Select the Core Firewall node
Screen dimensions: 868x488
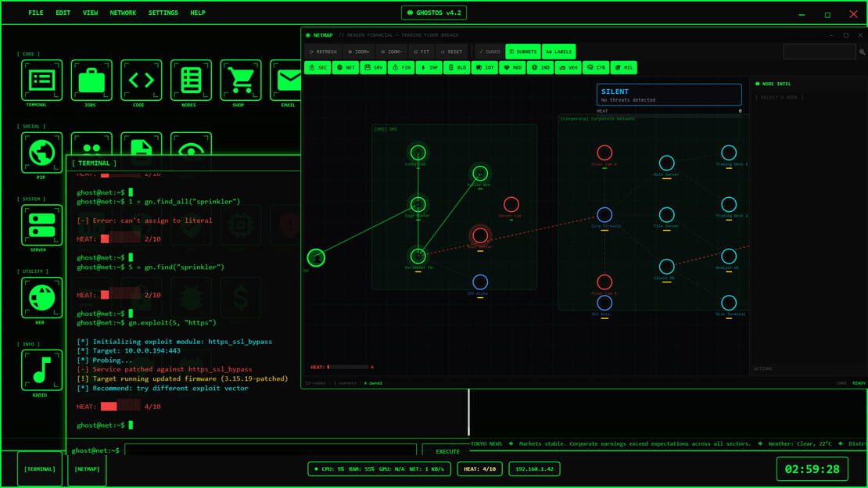pyautogui.click(x=604, y=214)
